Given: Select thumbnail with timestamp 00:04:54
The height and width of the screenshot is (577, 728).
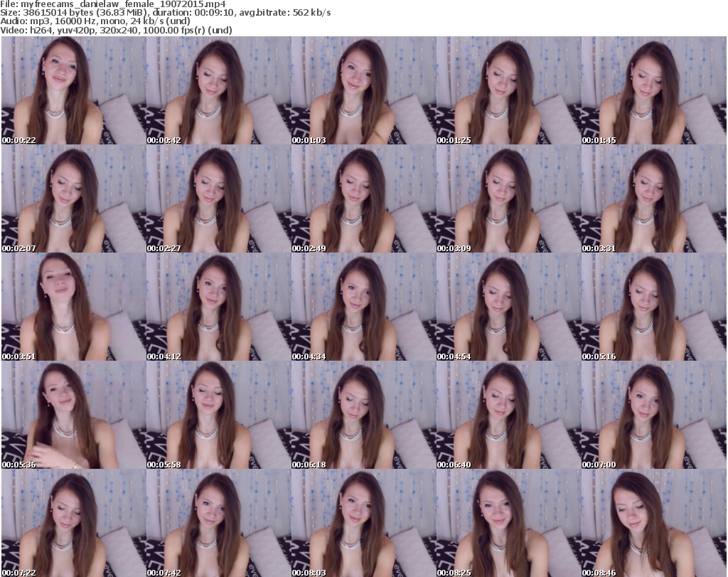Looking at the screenshot, I should coord(508,307).
